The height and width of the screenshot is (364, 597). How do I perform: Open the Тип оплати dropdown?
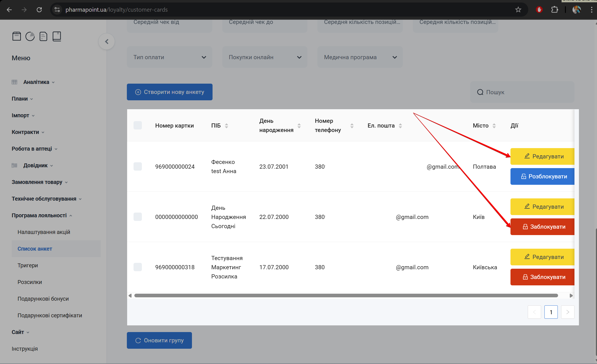tap(169, 57)
